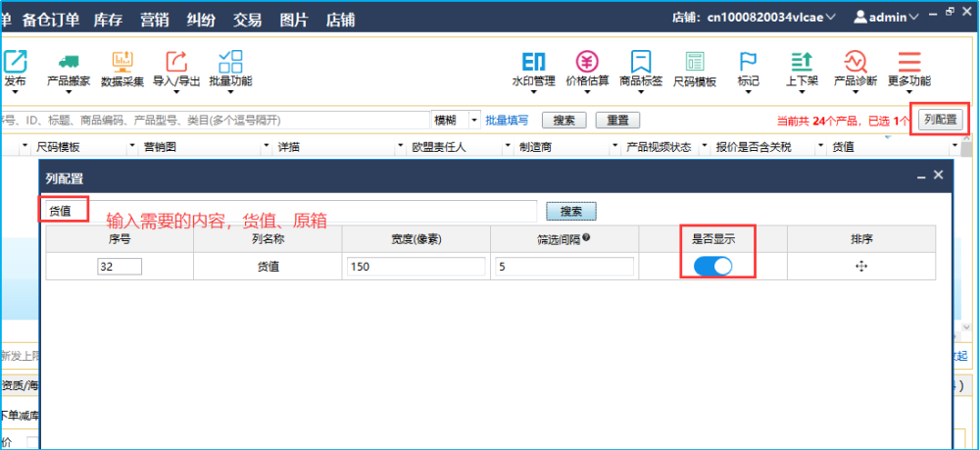Open 数据采集 data collection icon

pos(122,61)
